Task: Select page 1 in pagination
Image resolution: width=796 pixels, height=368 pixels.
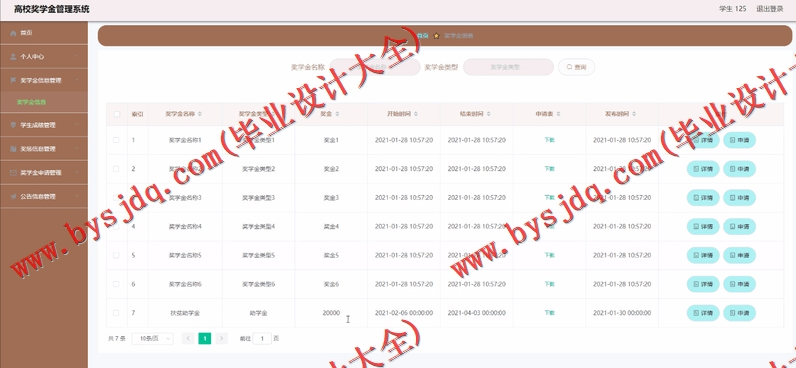Action: (x=205, y=339)
